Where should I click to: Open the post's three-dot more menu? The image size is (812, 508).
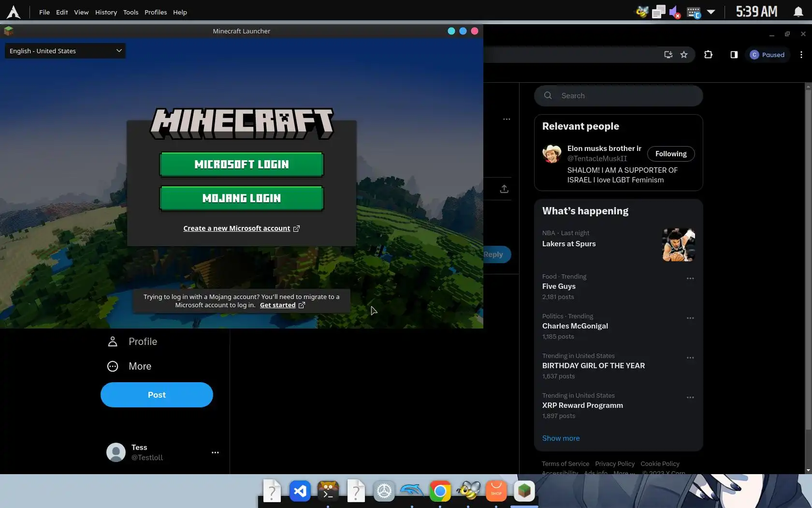click(x=507, y=119)
